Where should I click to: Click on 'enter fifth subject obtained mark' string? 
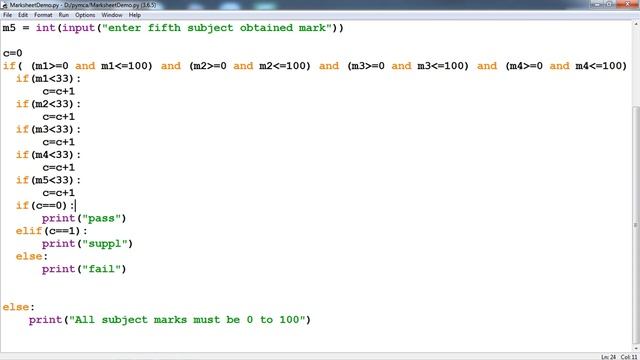(x=217, y=28)
